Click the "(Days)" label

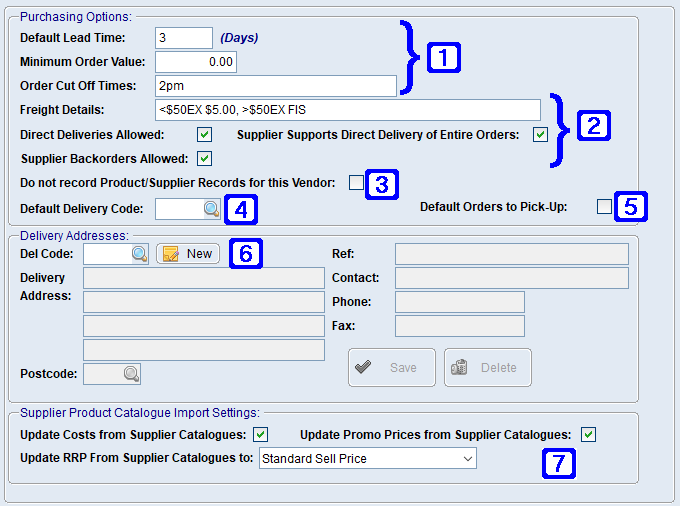[239, 38]
